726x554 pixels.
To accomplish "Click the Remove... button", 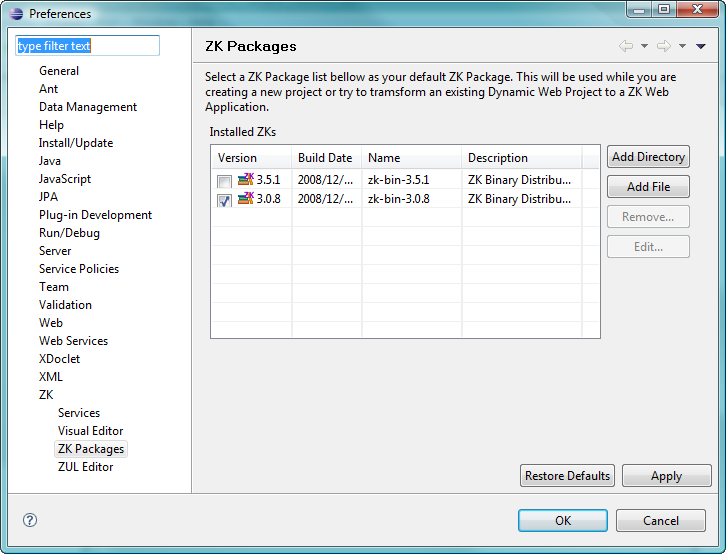I will [648, 217].
